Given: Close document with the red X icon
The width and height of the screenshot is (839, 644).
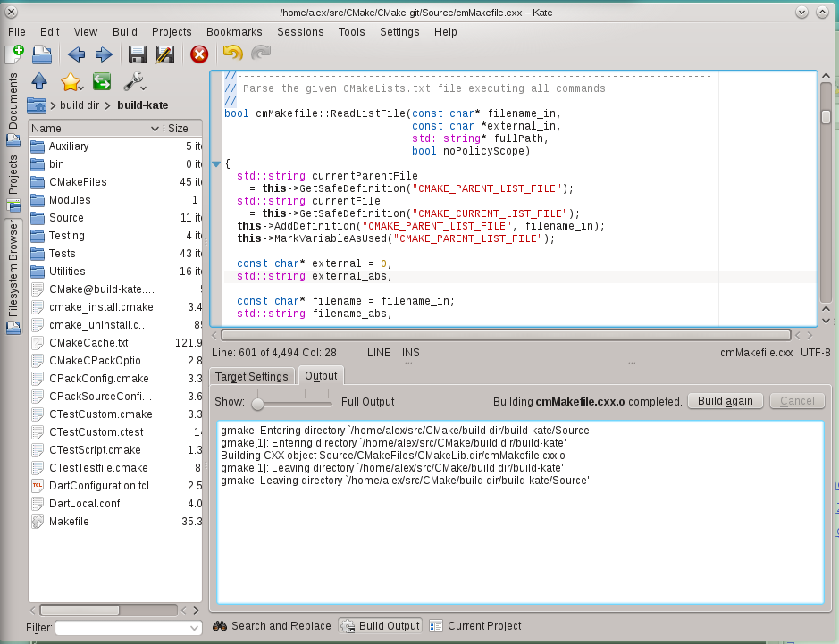Looking at the screenshot, I should pyautogui.click(x=199, y=54).
